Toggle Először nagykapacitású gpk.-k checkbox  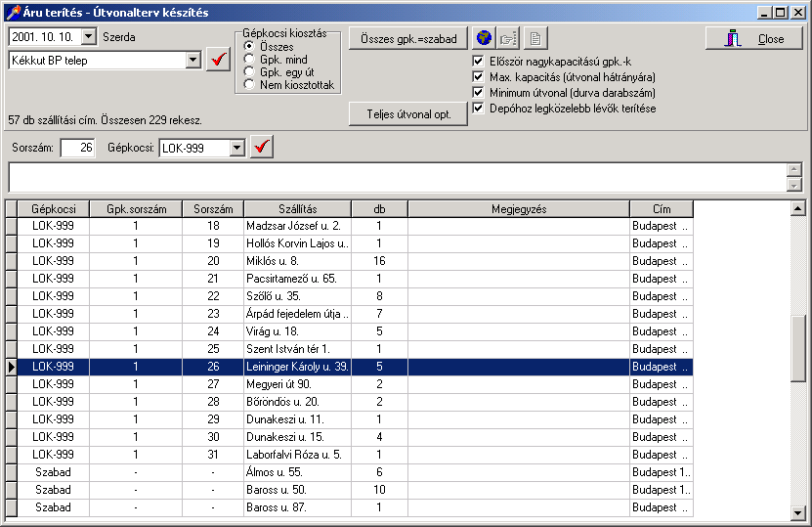[x=478, y=61]
